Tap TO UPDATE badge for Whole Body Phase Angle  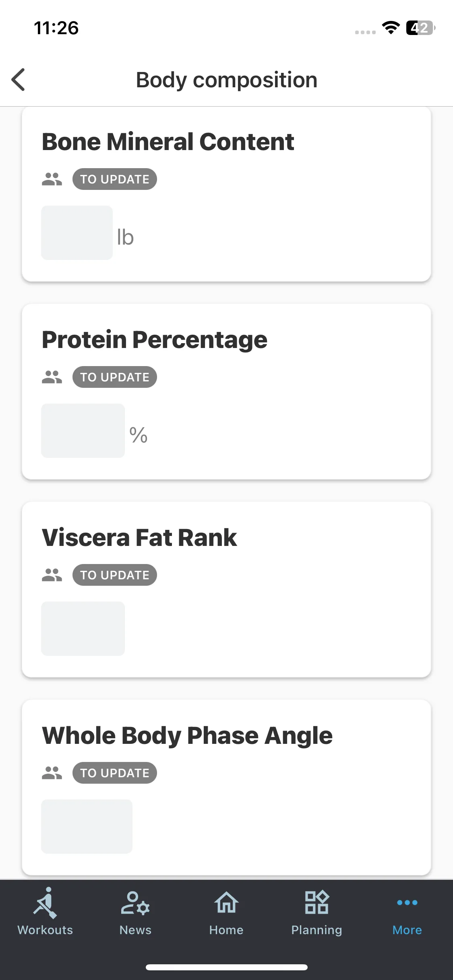[115, 773]
